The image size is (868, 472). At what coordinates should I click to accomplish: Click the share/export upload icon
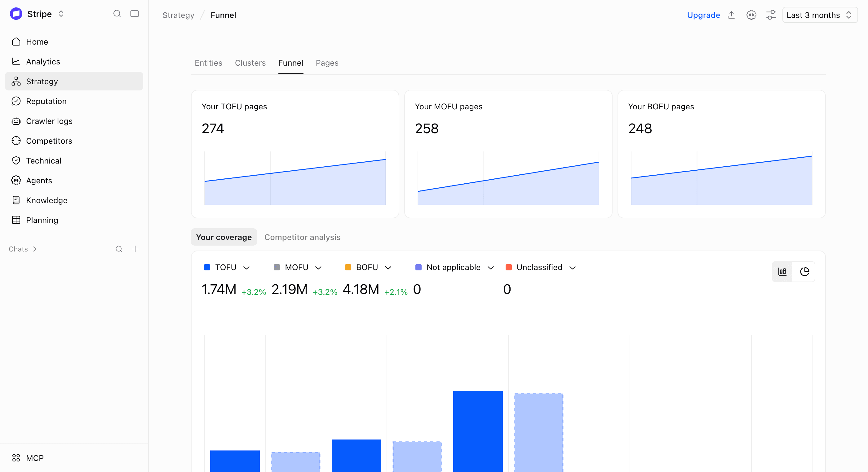pos(732,15)
